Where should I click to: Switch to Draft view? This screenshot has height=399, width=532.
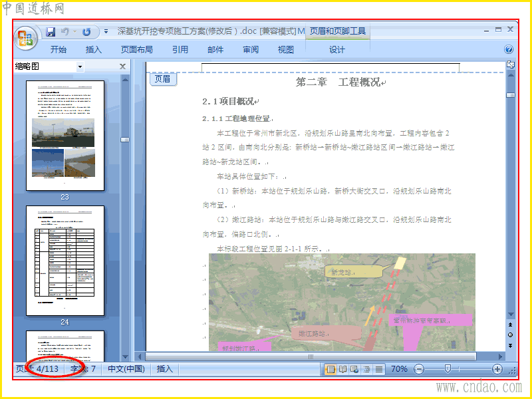point(379,369)
